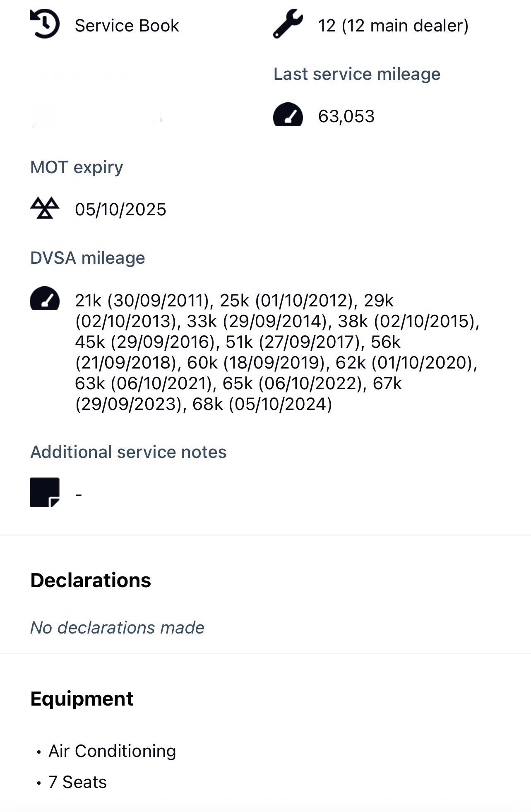Screen dimensions: 531x812
Task: Click the DVSA mileage history list text
Action: 276,352
